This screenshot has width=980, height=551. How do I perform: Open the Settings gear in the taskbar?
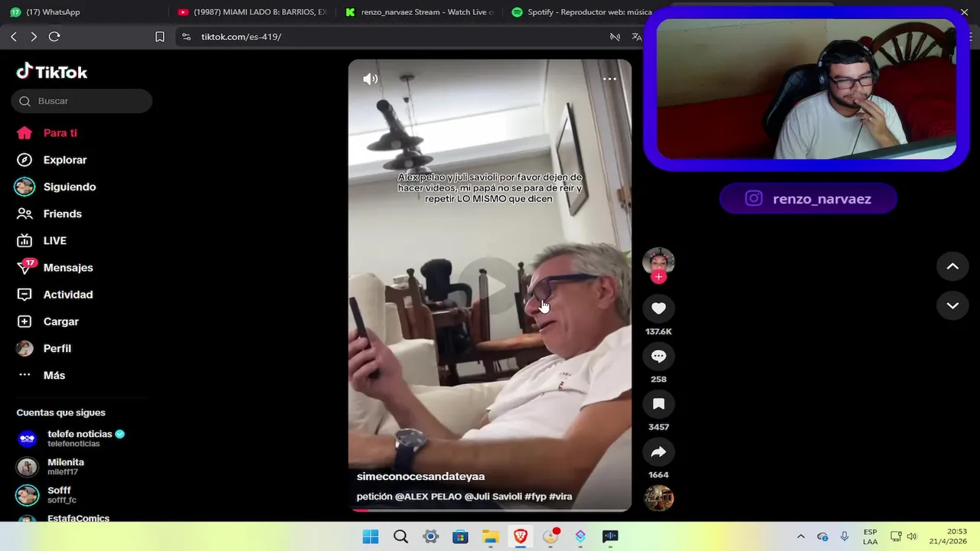[x=430, y=536]
